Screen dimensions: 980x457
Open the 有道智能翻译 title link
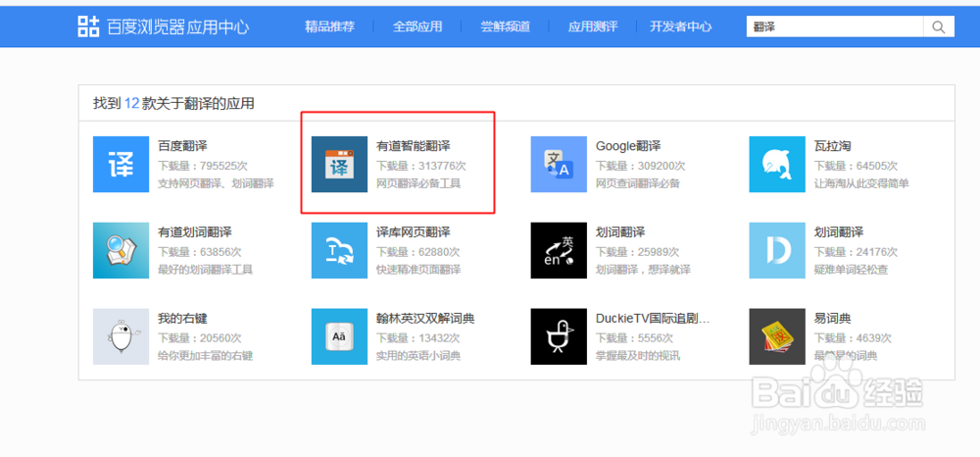click(x=414, y=146)
